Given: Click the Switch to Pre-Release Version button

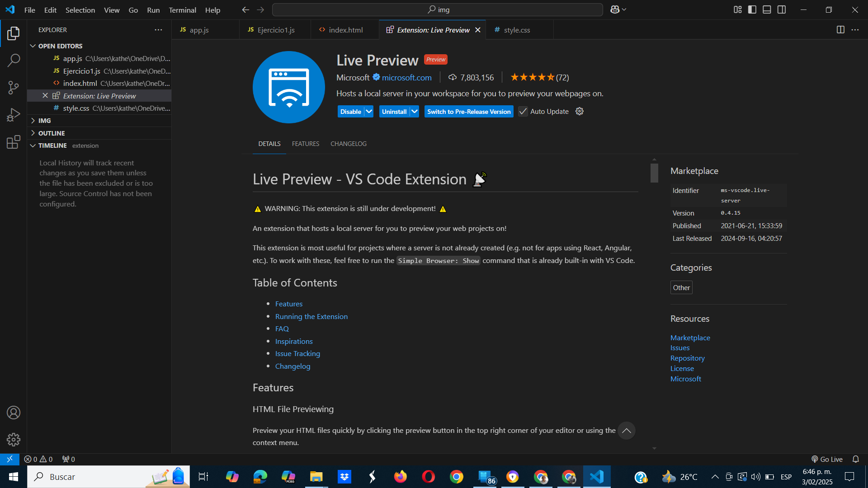Looking at the screenshot, I should [x=468, y=112].
